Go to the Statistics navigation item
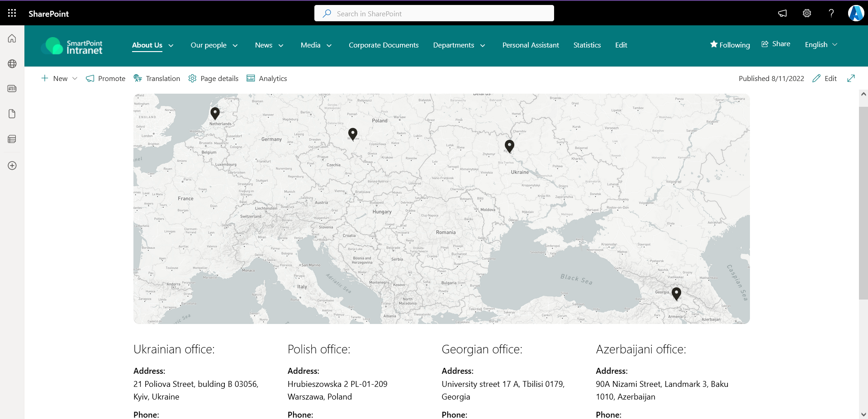 587,45
